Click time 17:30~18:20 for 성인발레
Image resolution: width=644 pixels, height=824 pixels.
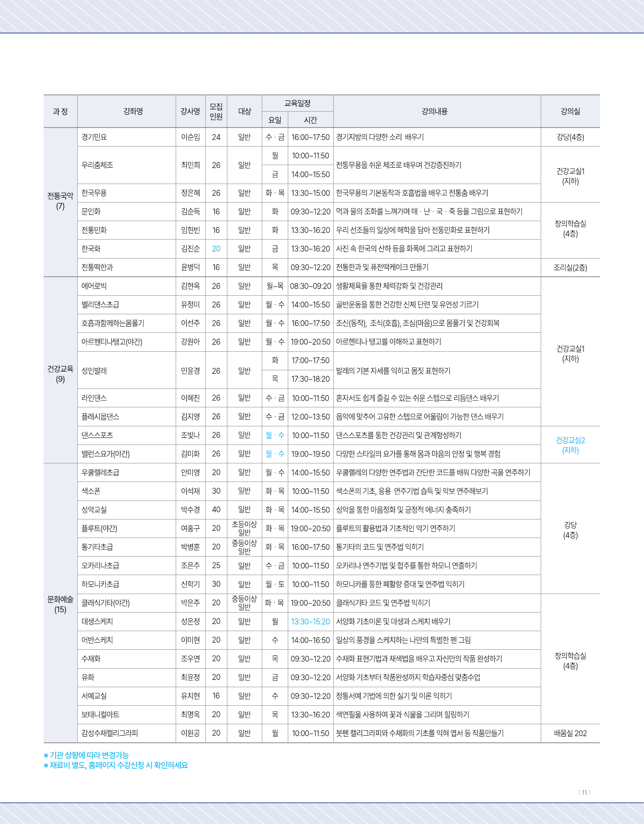pos(310,379)
